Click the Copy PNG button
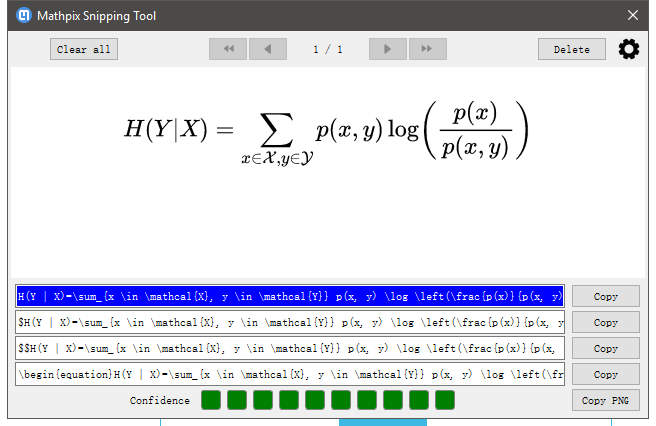Screen dimensions: 656x426 (606, 400)
